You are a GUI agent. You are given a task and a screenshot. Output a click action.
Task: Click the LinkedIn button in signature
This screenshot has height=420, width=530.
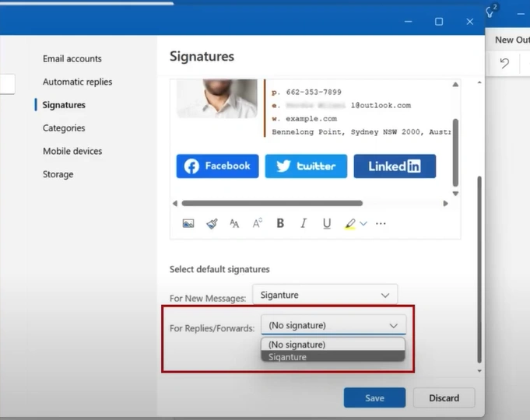point(395,166)
